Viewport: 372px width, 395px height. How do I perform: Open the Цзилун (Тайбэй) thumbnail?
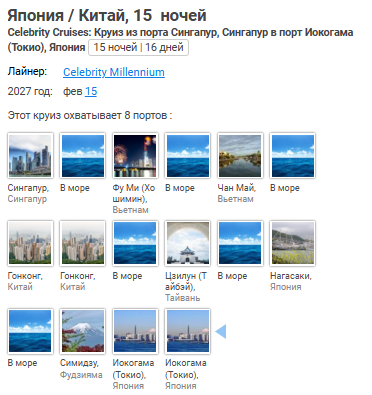(x=188, y=243)
